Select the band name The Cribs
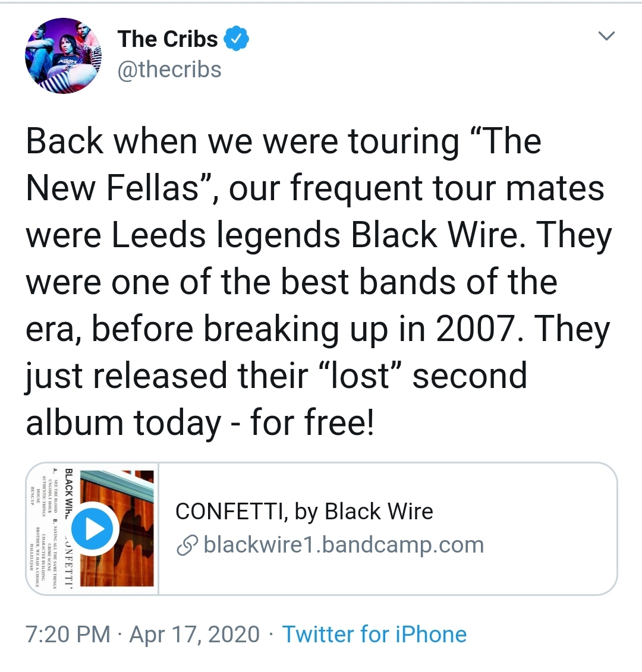Screen dimensions: 642x672 pyautogui.click(x=168, y=38)
